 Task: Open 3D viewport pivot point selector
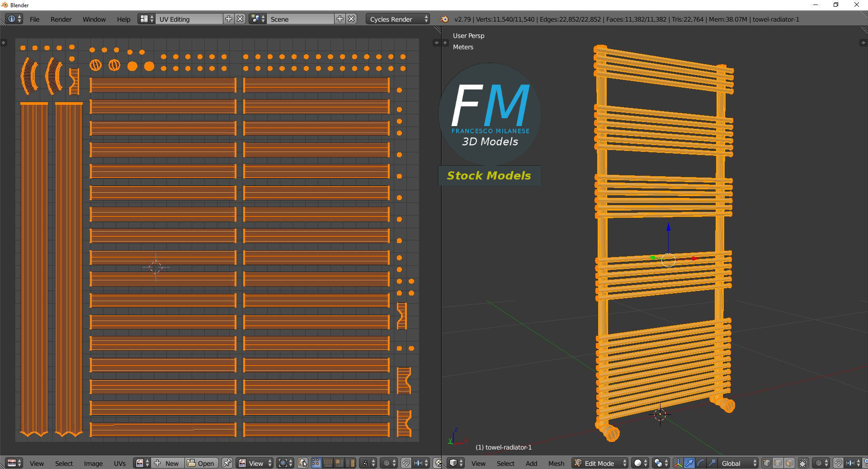click(x=661, y=463)
